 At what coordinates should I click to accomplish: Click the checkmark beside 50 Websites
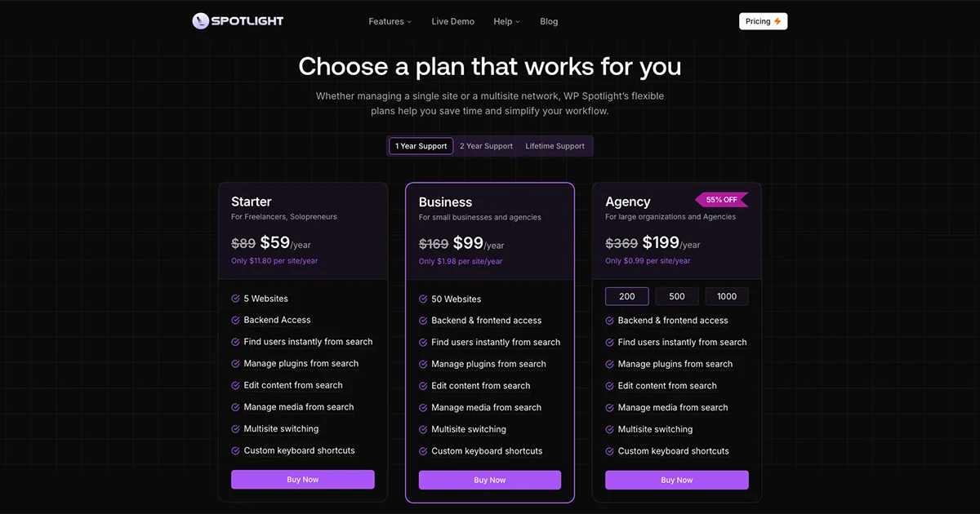(x=421, y=299)
